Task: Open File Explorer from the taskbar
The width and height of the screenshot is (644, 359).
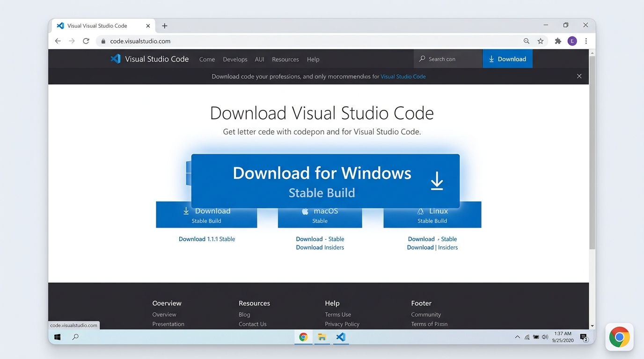Action: (322, 337)
